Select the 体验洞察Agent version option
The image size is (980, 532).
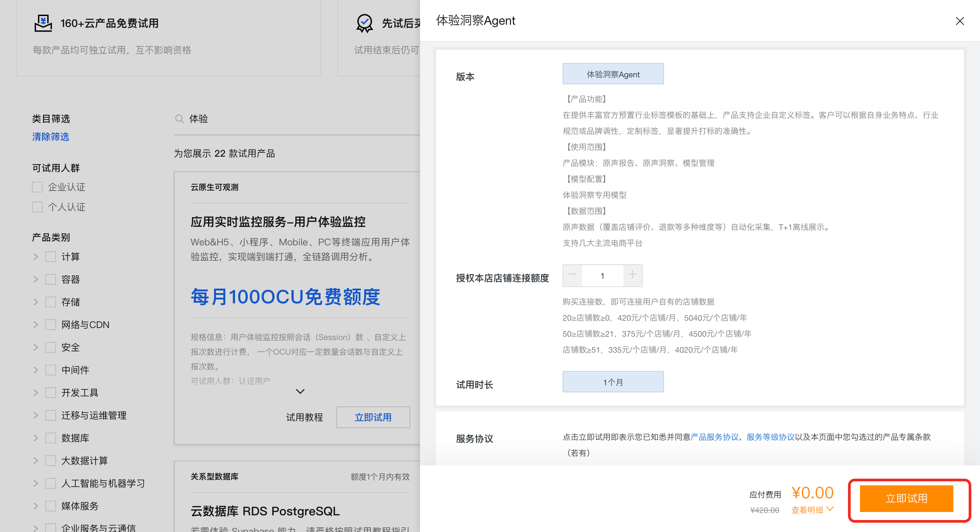(x=613, y=74)
